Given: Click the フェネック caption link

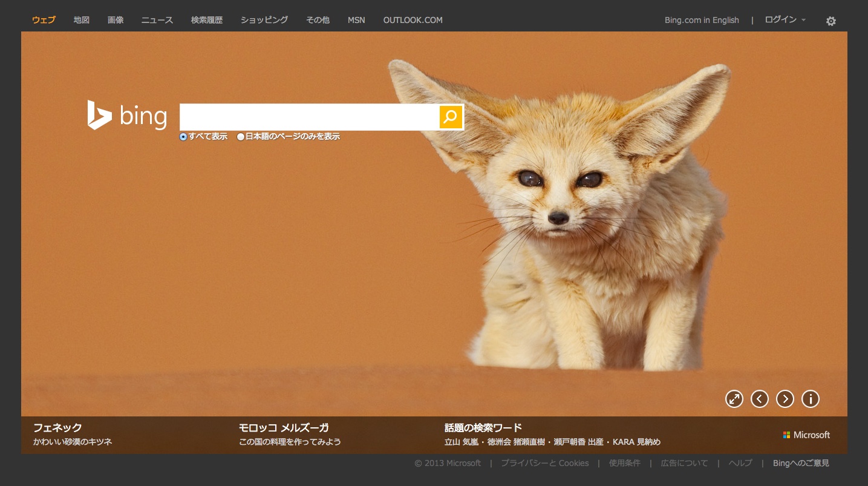Looking at the screenshot, I should (57, 428).
